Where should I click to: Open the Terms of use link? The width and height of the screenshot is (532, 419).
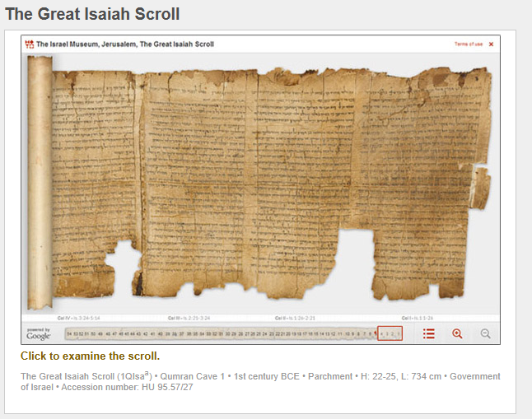tap(469, 44)
